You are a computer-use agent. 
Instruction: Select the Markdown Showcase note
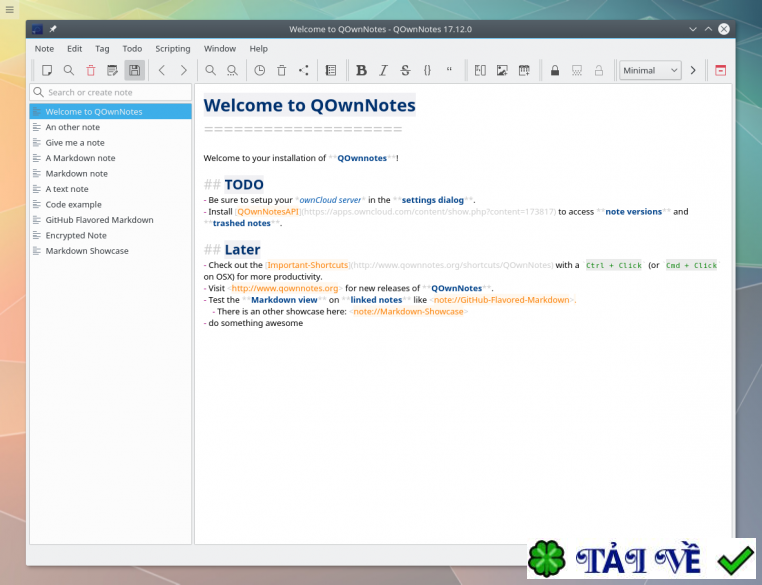(87, 251)
